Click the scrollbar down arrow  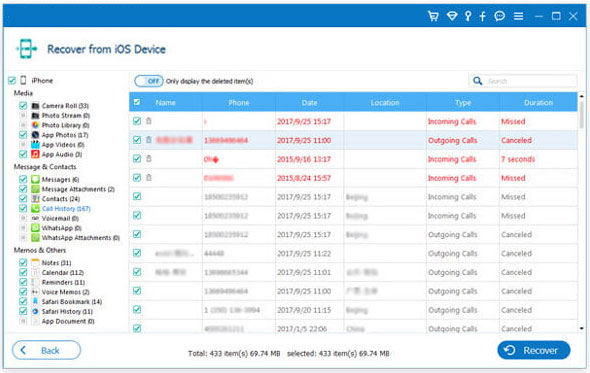582,329
